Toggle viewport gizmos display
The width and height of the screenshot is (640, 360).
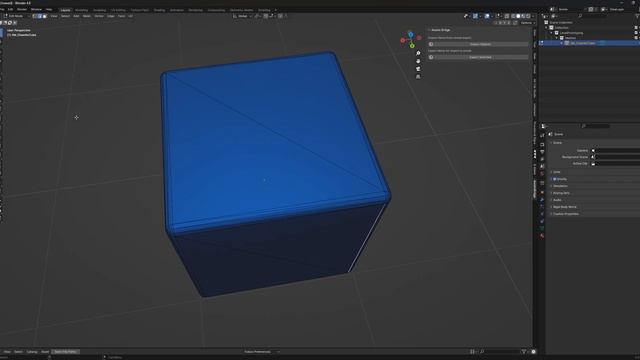[475, 16]
